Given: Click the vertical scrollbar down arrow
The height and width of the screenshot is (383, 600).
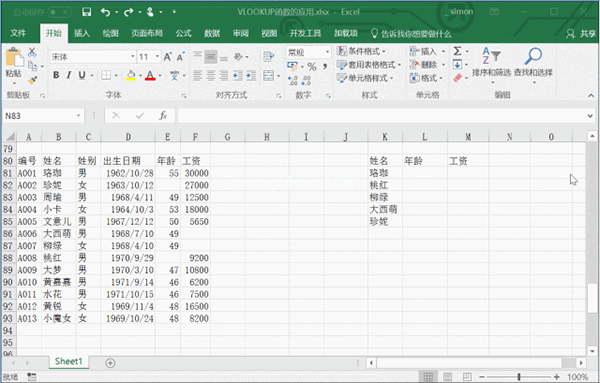Looking at the screenshot, I should (592, 350).
